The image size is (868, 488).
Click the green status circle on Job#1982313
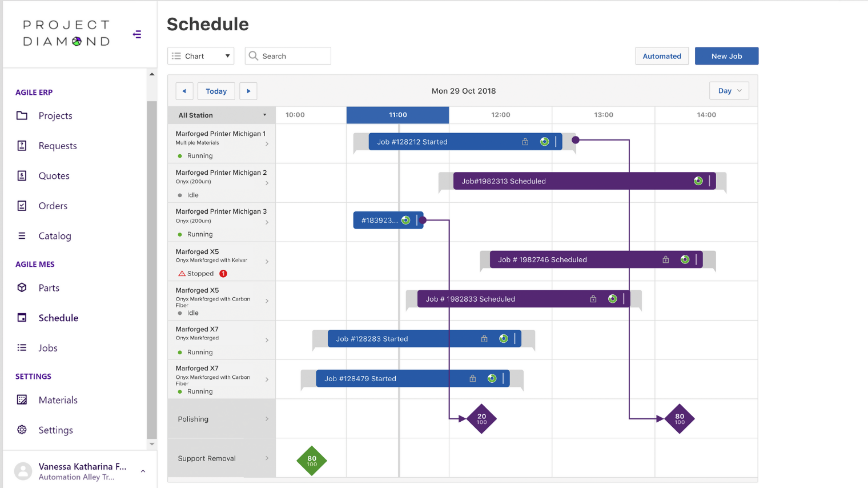point(698,181)
